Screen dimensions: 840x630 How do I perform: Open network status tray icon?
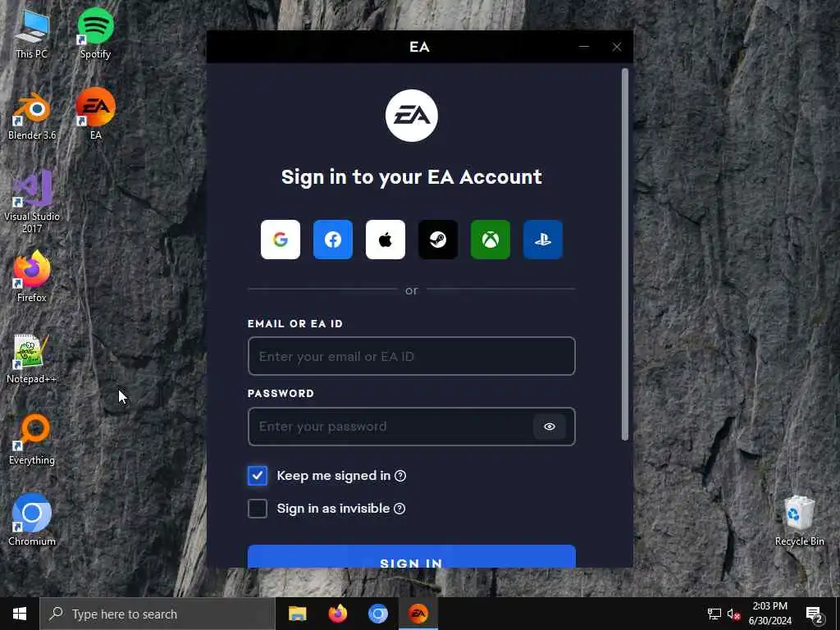click(x=714, y=614)
